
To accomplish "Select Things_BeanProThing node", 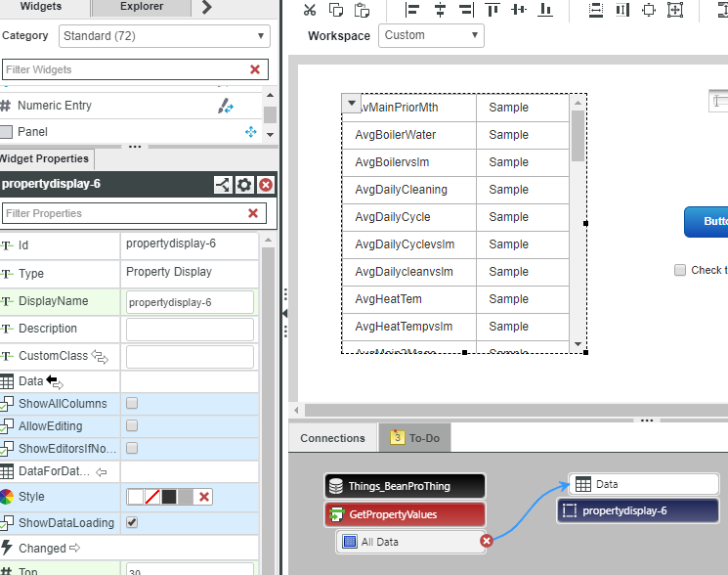I will coord(405,486).
